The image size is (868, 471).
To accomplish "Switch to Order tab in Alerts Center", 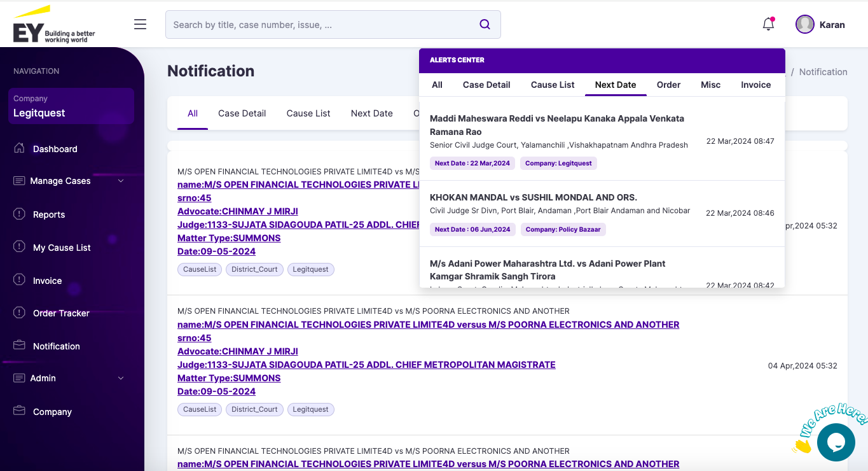I will (x=668, y=85).
